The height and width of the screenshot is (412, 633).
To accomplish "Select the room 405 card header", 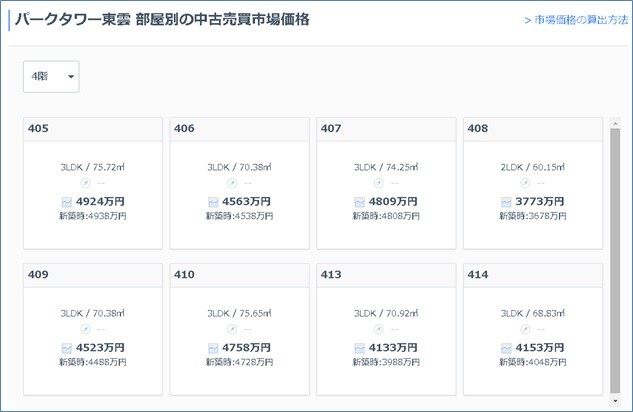I will 93,129.
